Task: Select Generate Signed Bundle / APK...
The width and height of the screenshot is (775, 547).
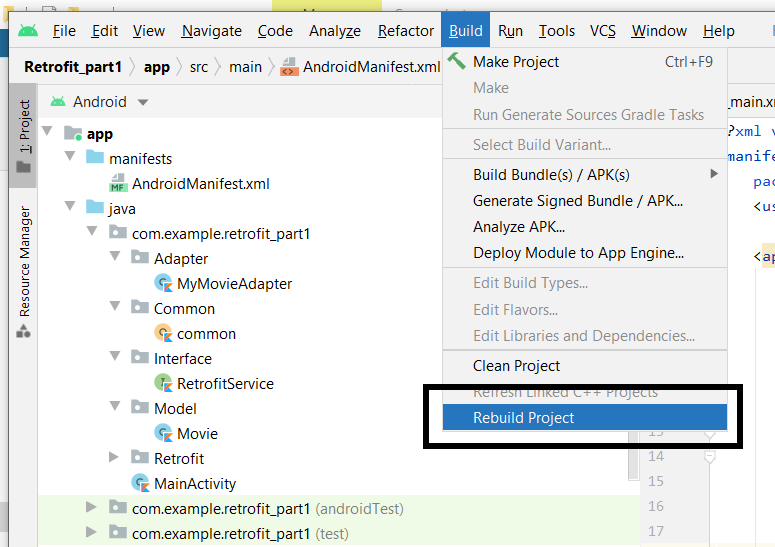Action: (x=578, y=201)
